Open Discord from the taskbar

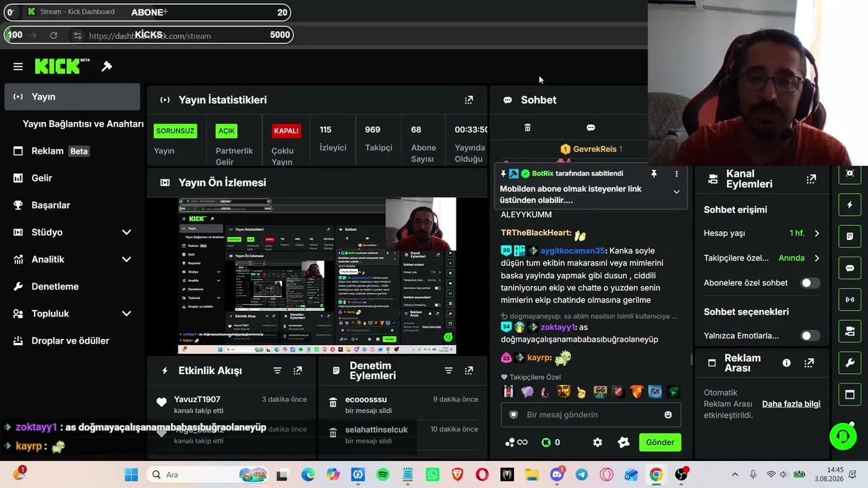pos(557,475)
